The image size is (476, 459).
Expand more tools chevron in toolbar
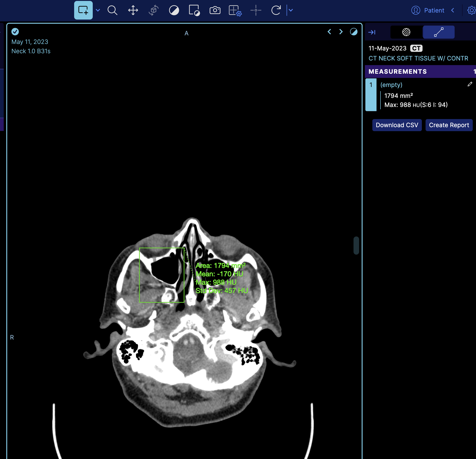point(291,10)
